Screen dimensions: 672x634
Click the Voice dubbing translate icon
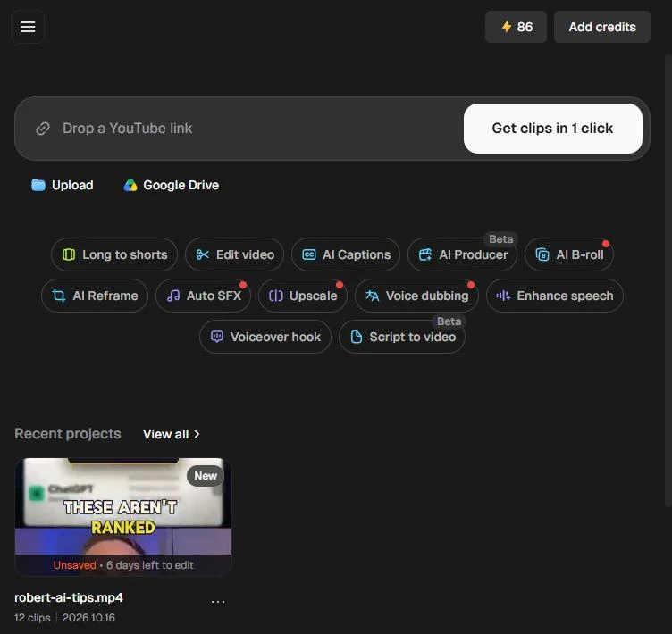372,296
